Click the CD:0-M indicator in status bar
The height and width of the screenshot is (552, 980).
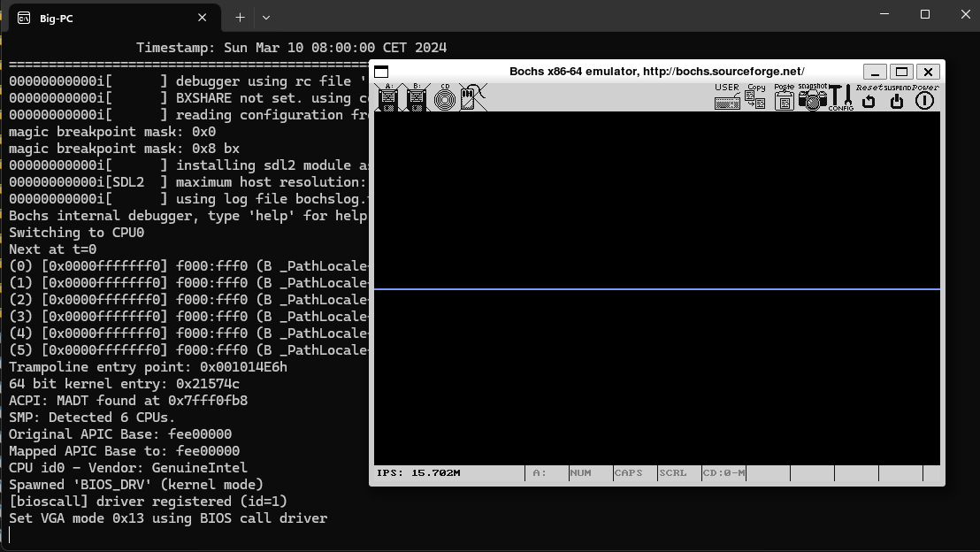point(724,473)
